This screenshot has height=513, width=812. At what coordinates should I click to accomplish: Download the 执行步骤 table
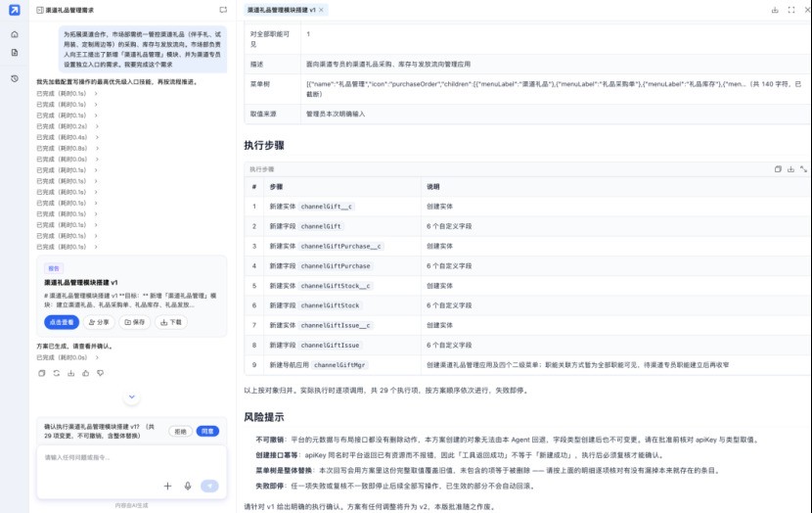coord(790,169)
